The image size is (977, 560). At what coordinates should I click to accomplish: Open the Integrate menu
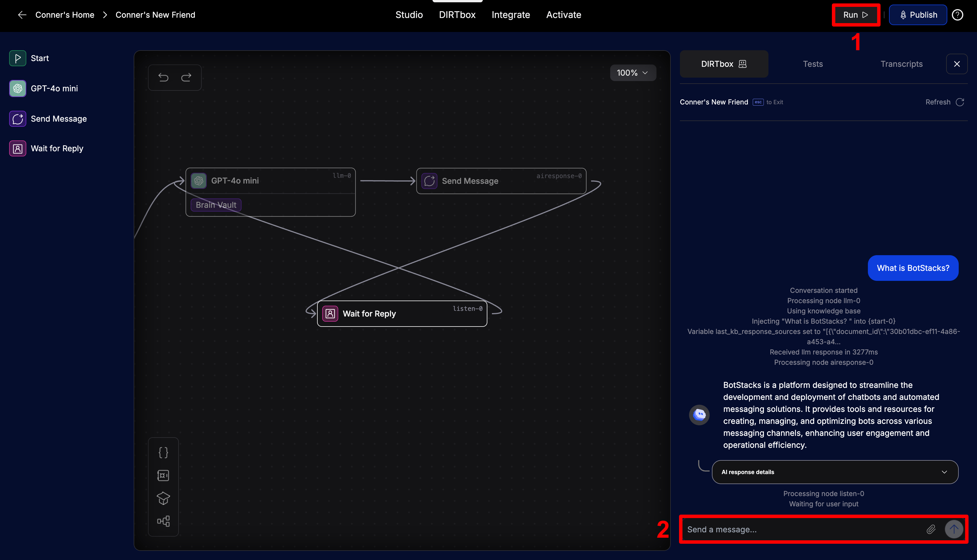pos(510,15)
